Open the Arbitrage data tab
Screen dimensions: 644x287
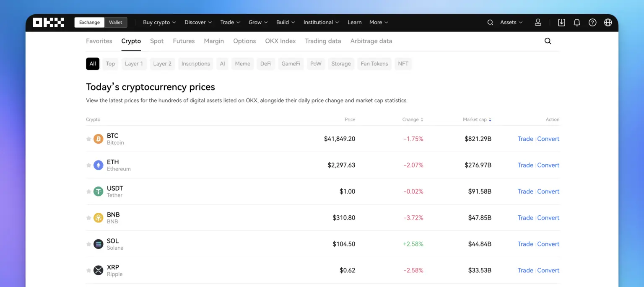pyautogui.click(x=371, y=41)
